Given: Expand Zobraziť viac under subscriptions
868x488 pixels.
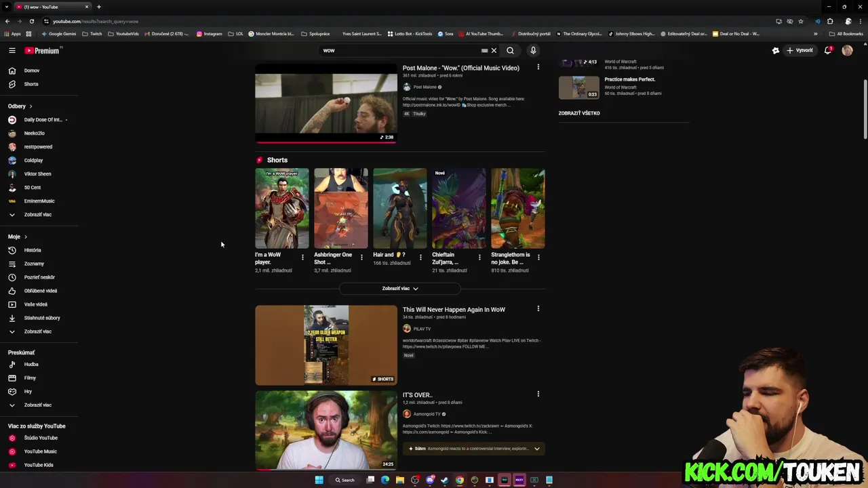Looking at the screenshot, I should click(x=38, y=215).
